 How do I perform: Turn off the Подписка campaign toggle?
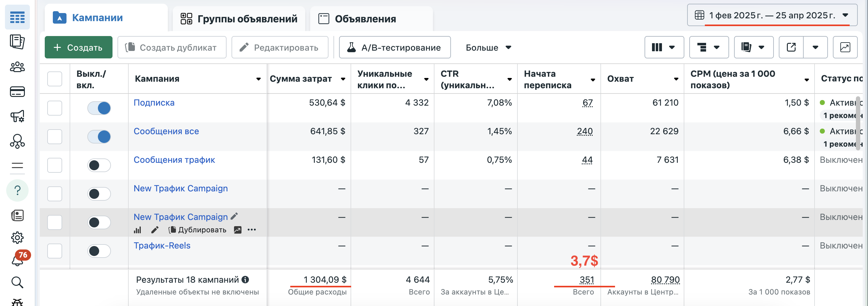99,108
